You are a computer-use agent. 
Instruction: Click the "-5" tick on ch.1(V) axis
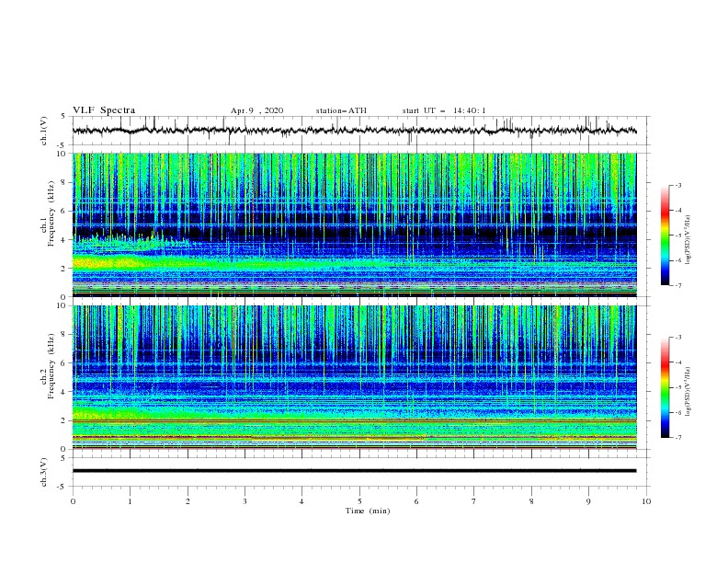(x=63, y=145)
